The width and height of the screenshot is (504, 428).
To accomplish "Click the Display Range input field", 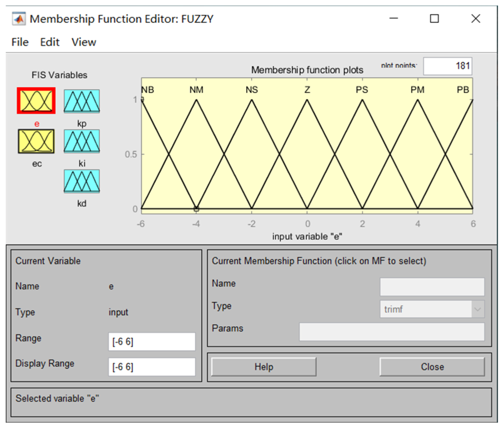I will click(152, 367).
